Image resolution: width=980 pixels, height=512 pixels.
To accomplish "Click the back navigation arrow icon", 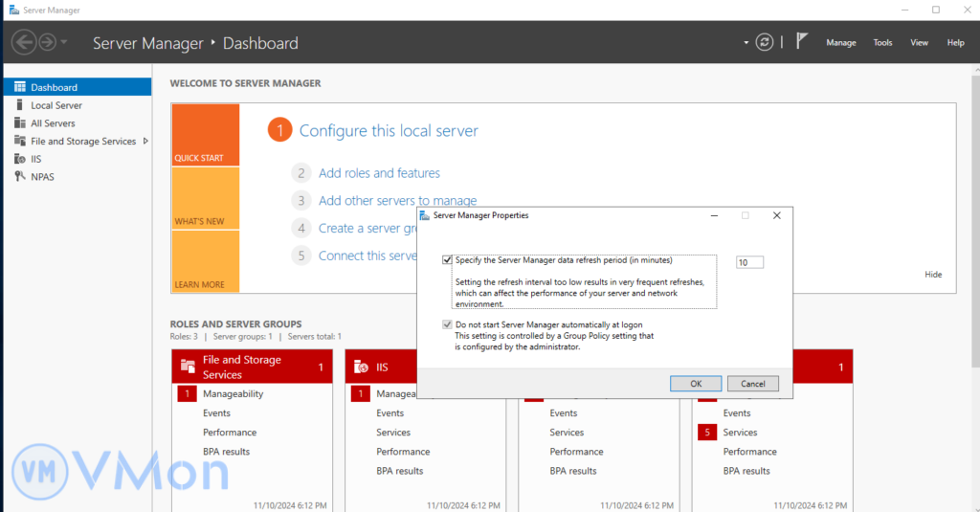I will (x=24, y=42).
